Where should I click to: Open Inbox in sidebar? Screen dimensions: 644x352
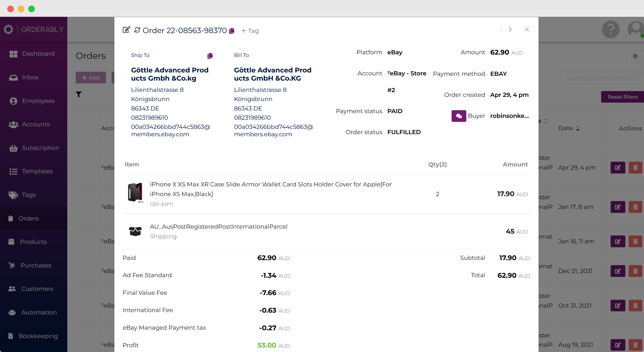click(x=34, y=77)
